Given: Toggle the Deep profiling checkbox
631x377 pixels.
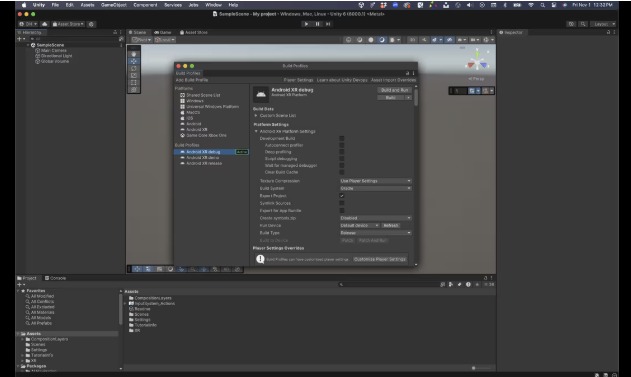Looking at the screenshot, I should click(x=342, y=152).
